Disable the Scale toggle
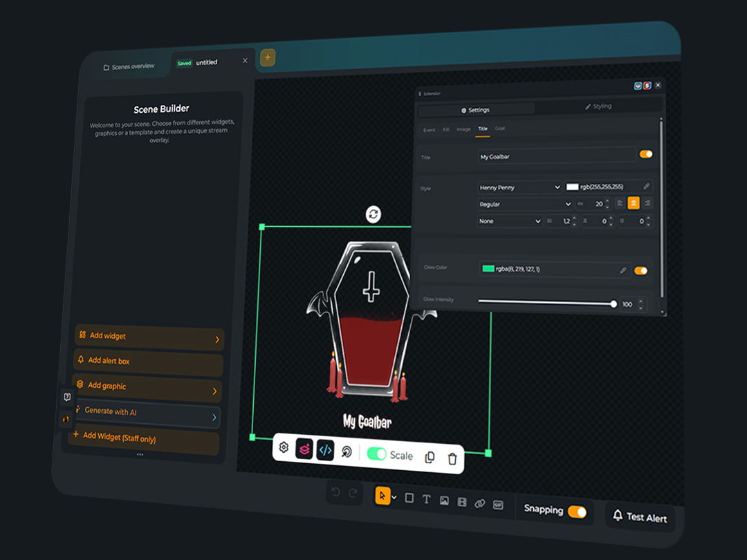This screenshot has height=560, width=747. click(377, 454)
